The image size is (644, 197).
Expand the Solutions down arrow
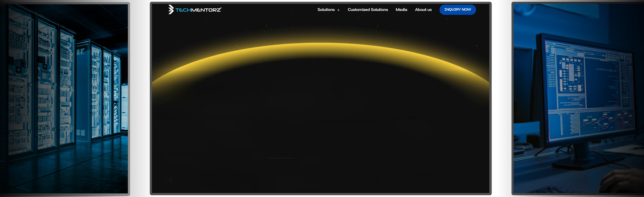coord(338,10)
